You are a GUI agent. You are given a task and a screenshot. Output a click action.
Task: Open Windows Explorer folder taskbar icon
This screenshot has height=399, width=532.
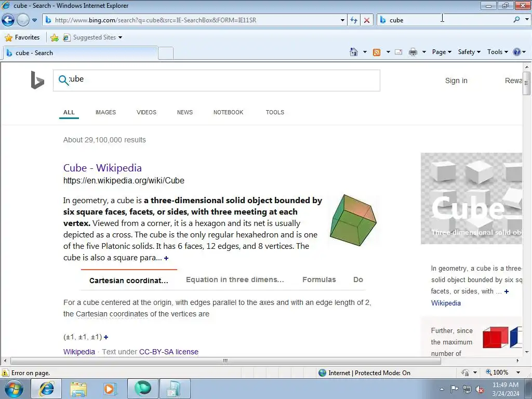pos(78,389)
